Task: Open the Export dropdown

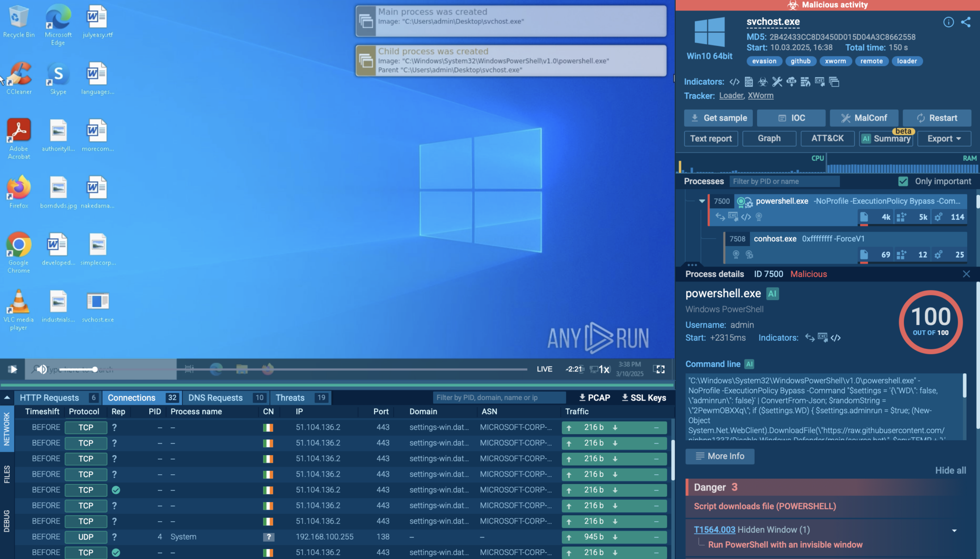Action: coord(944,138)
